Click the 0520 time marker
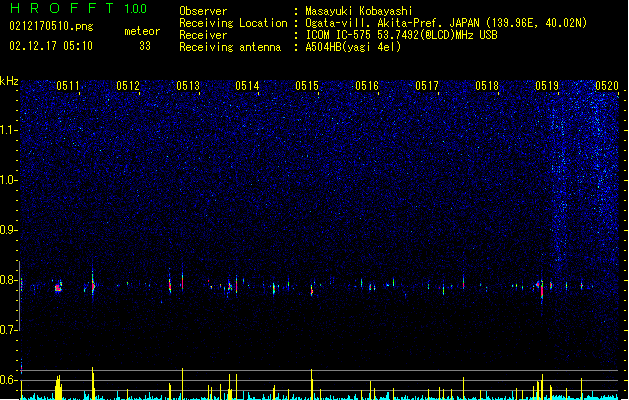Image resolution: width=629 pixels, height=400 pixels. [607, 86]
